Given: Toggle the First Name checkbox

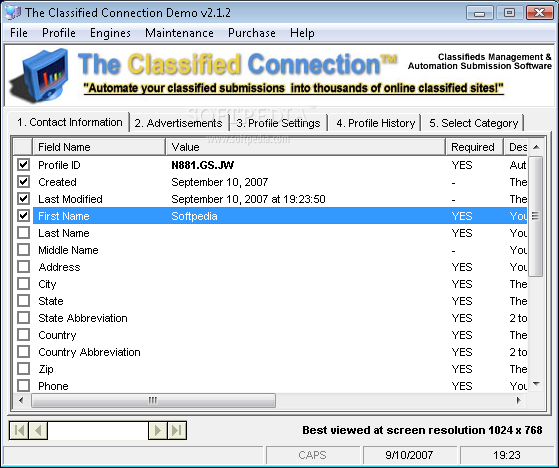Looking at the screenshot, I should (x=24, y=216).
